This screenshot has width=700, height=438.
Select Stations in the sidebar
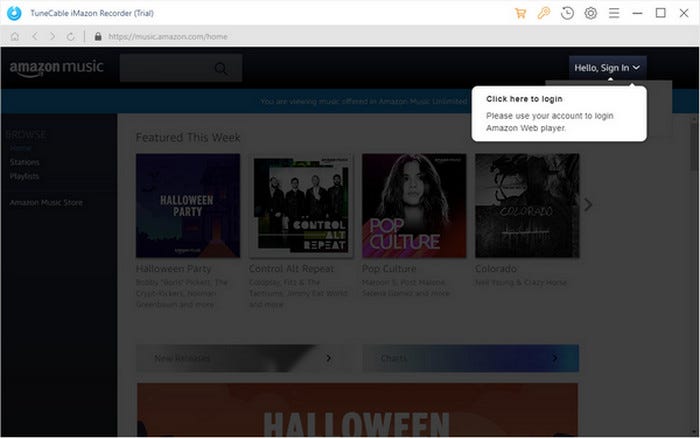(25, 162)
